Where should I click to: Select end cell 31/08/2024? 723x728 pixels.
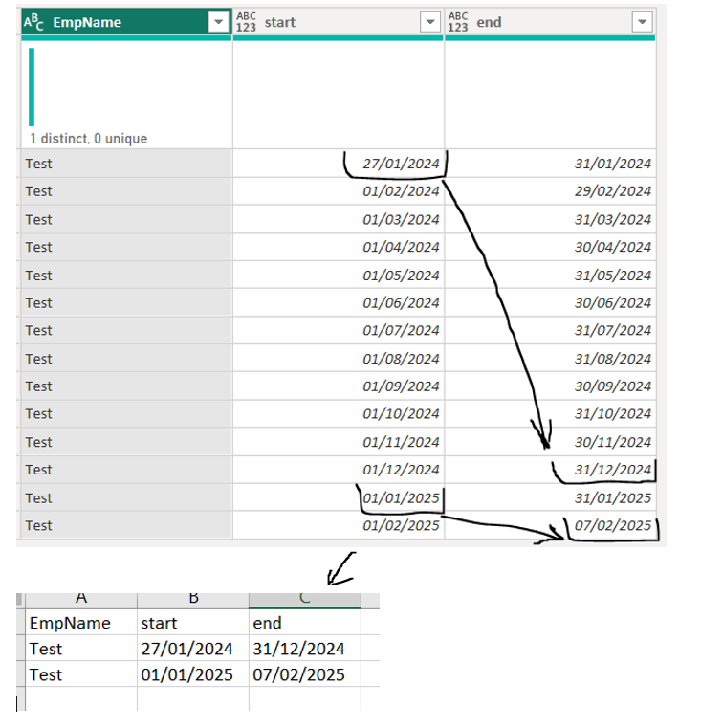550,359
